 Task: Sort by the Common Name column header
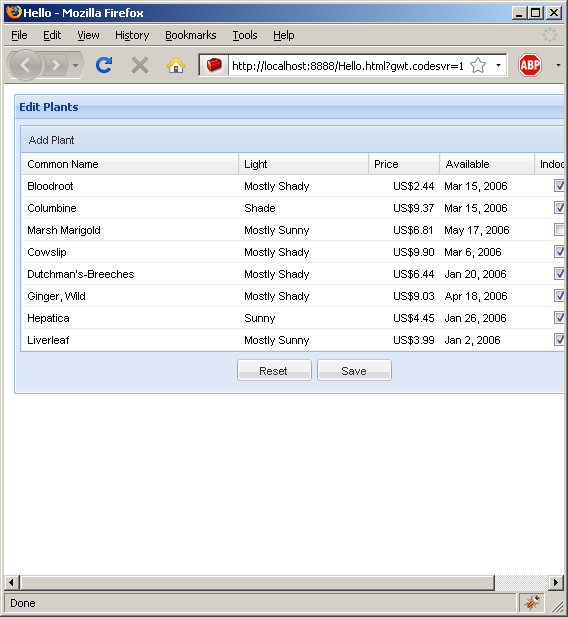(x=130, y=164)
